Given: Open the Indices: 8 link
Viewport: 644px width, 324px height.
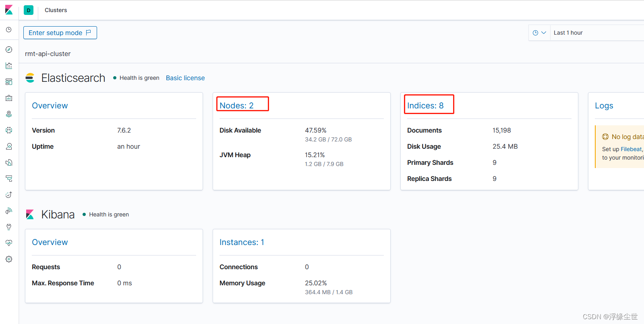Looking at the screenshot, I should (425, 106).
